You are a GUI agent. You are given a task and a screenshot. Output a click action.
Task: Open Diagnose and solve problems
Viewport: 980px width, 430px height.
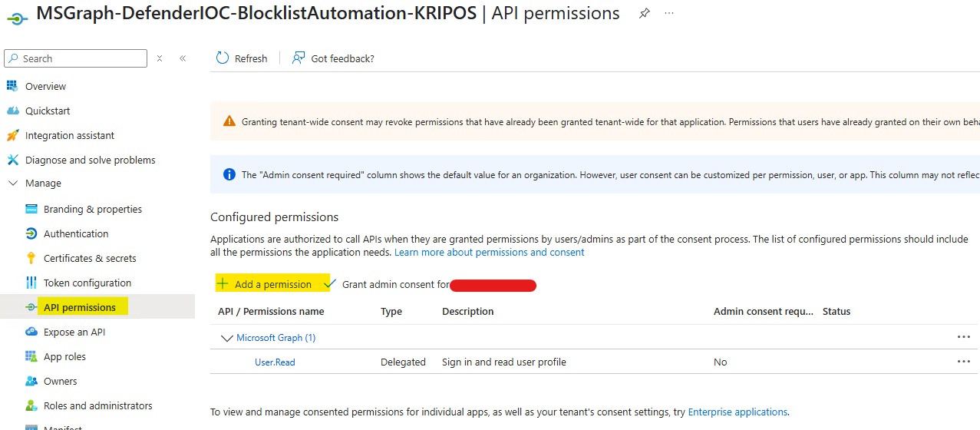pyautogui.click(x=91, y=160)
